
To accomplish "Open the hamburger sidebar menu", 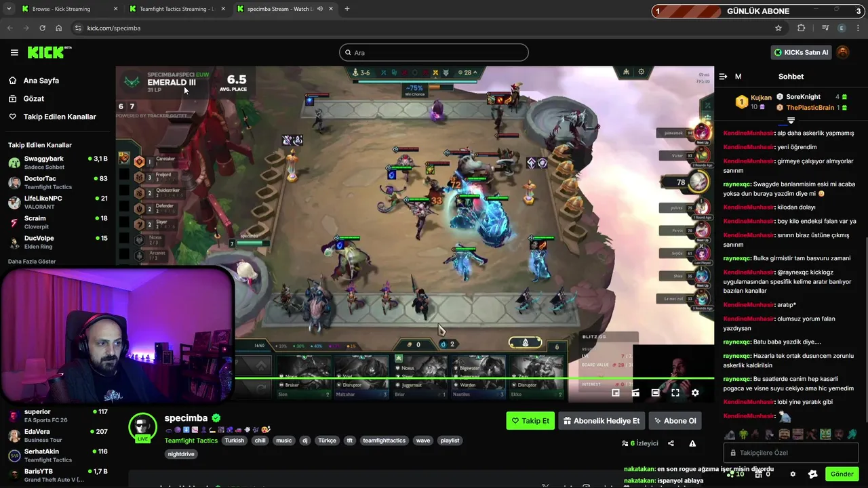I will (14, 52).
